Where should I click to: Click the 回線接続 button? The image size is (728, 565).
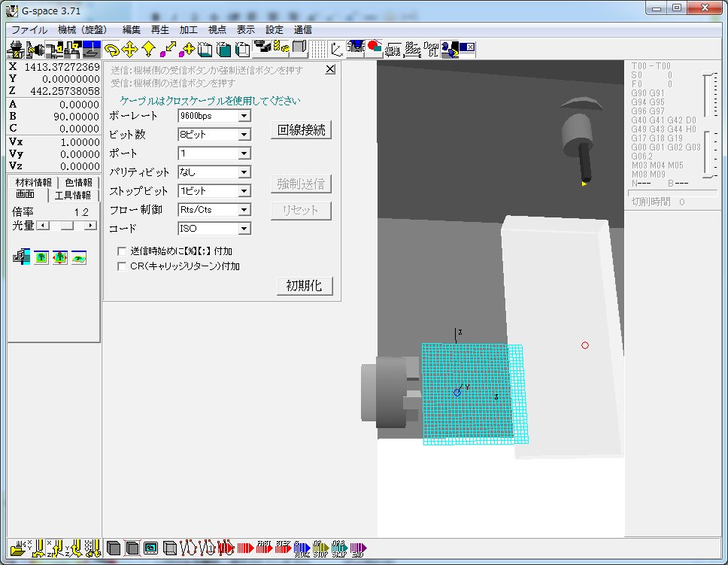(302, 129)
